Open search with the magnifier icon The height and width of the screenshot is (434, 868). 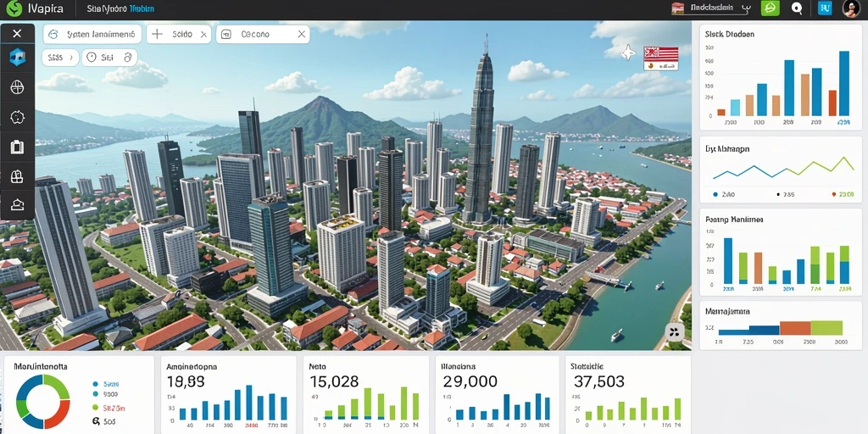click(x=797, y=8)
